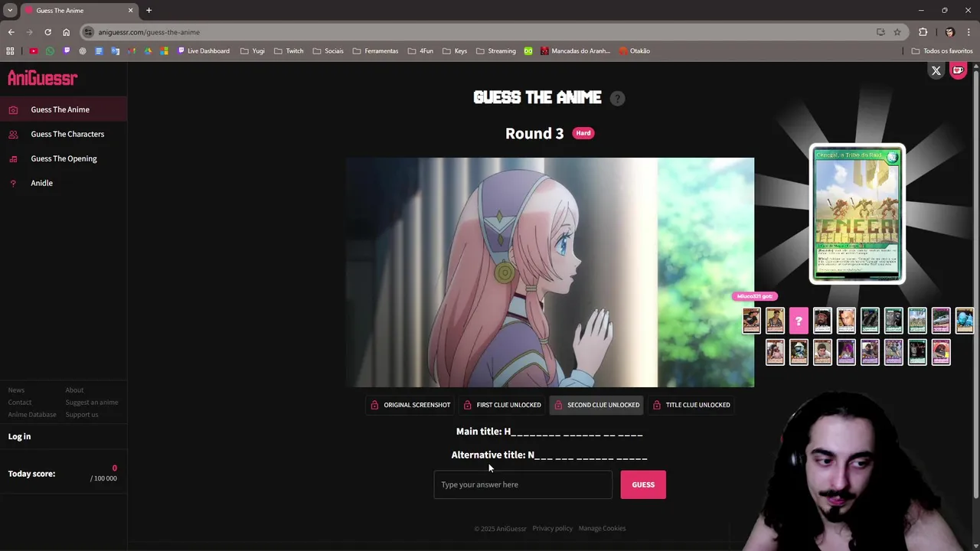
Task: Open the Google Docs bookmark
Action: (x=99, y=51)
